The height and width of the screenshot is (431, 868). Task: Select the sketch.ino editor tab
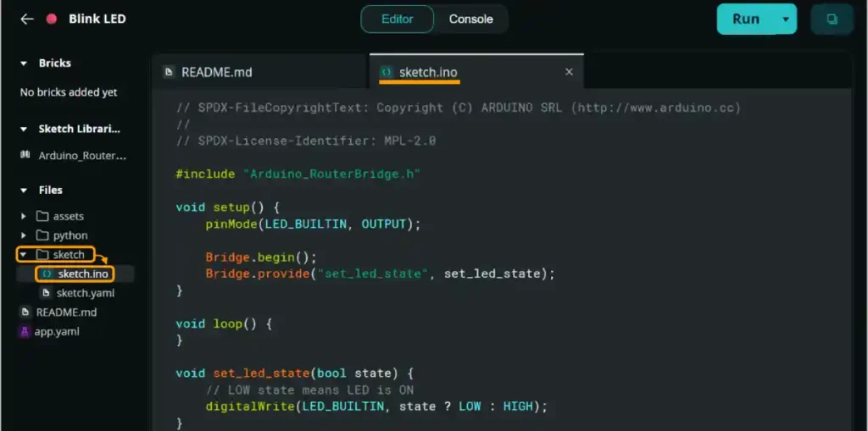476,72
